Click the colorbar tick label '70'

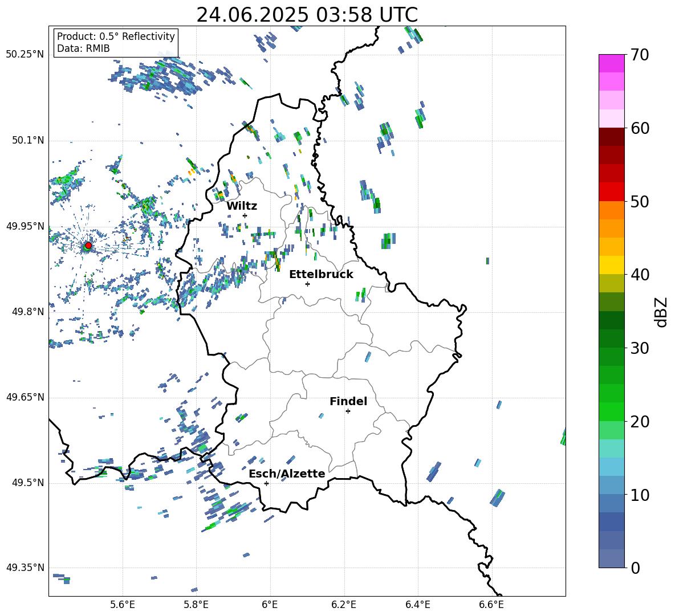640,55
